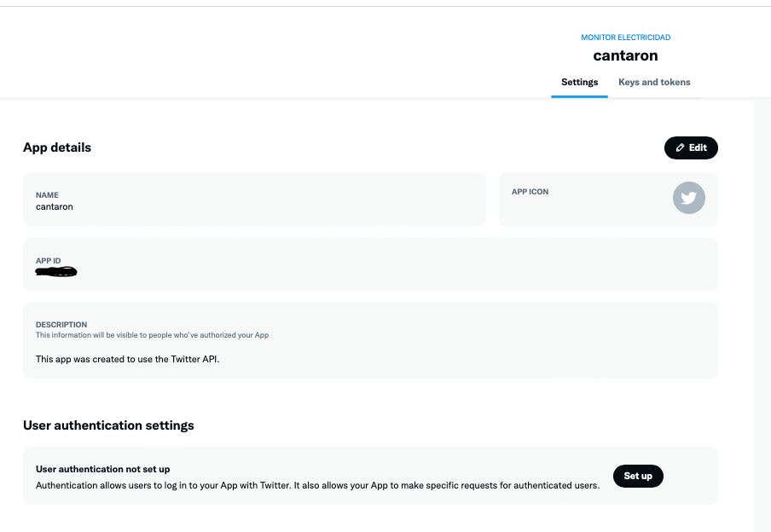This screenshot has height=532, width=771.
Task: Click the pencil icon in Edit button
Action: click(680, 147)
